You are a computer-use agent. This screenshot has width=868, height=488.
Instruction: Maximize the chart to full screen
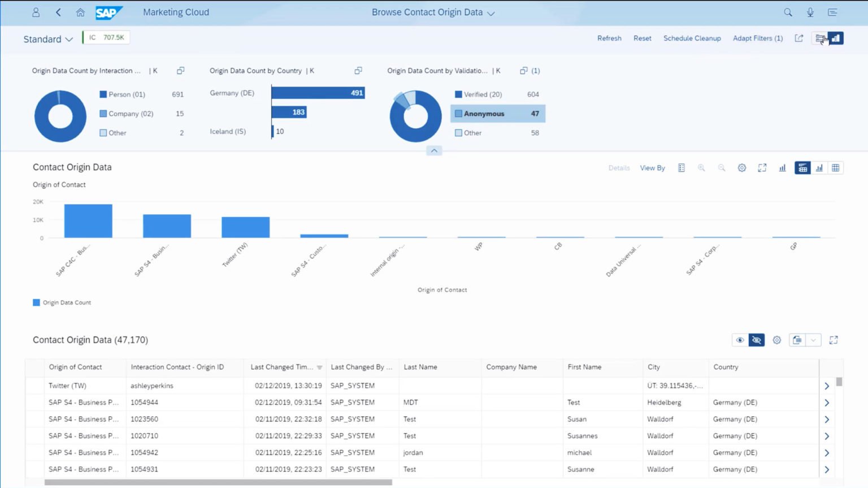click(762, 168)
